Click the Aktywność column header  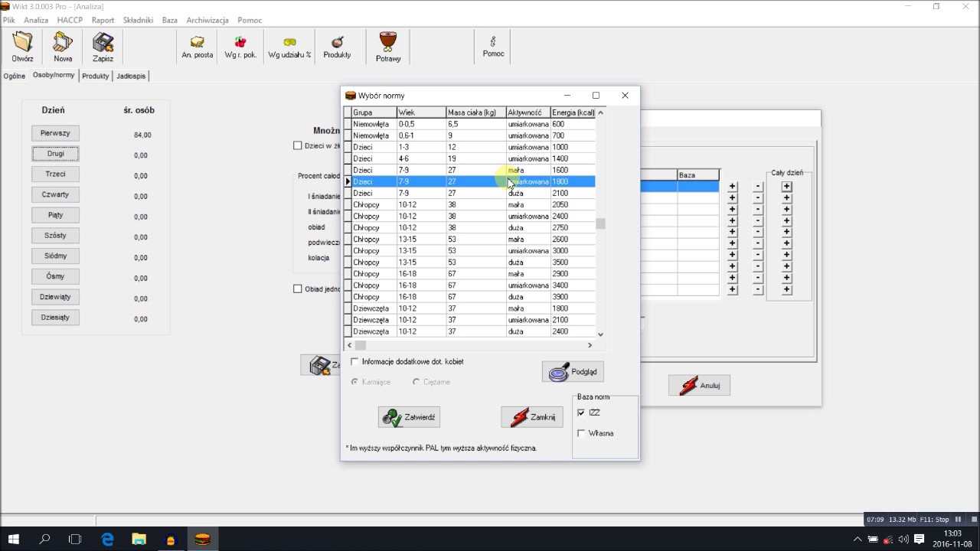coord(528,112)
